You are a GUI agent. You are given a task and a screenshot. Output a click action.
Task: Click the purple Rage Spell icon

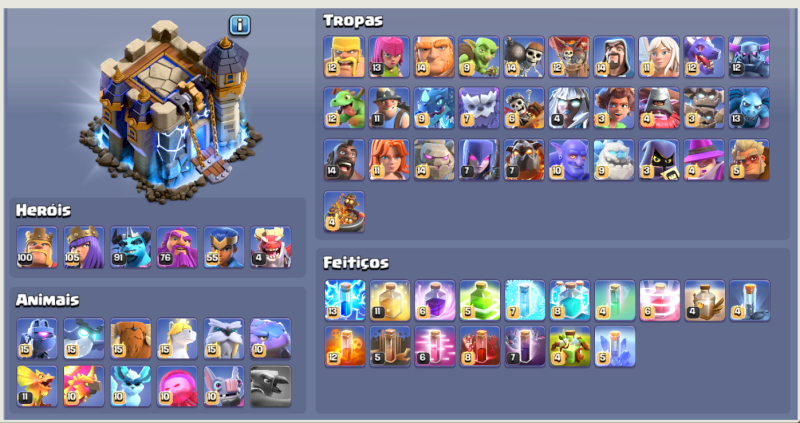click(x=435, y=300)
